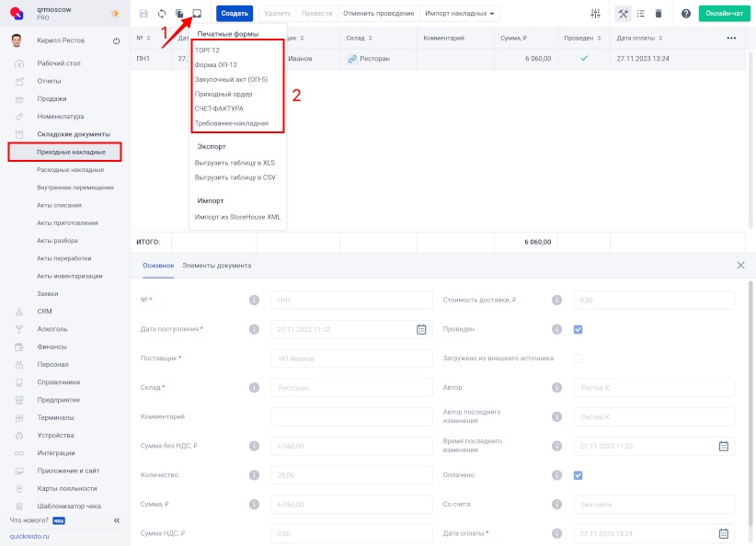Expand Складские документы in sidebar
Screen dimensions: 756x546
(74, 134)
